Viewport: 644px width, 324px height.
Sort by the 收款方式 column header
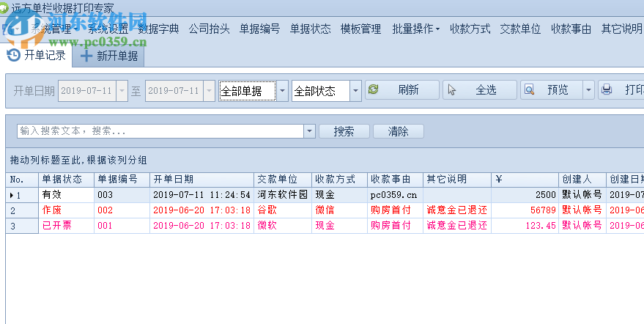[340, 180]
